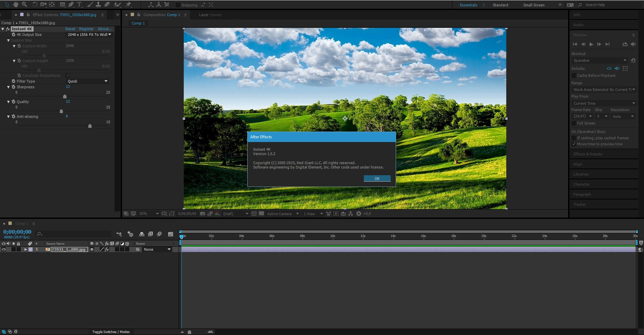The width and height of the screenshot is (644, 335).
Task: Switch to Essentials workspace
Action: pos(468,5)
